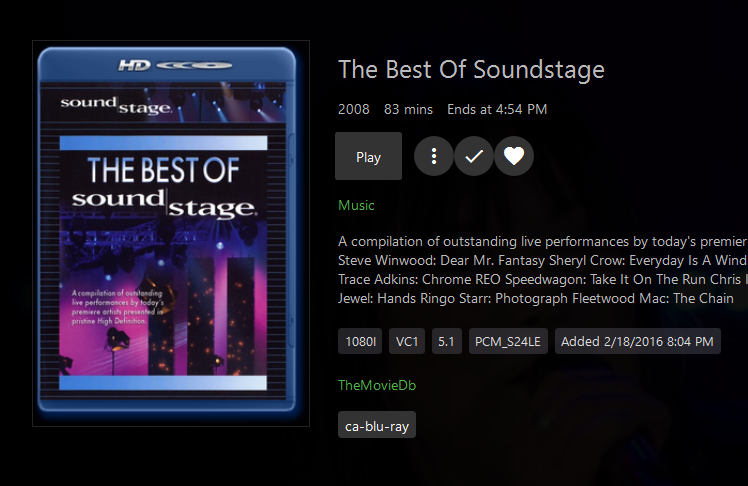Click the Ends at 4:54 PM text

497,109
